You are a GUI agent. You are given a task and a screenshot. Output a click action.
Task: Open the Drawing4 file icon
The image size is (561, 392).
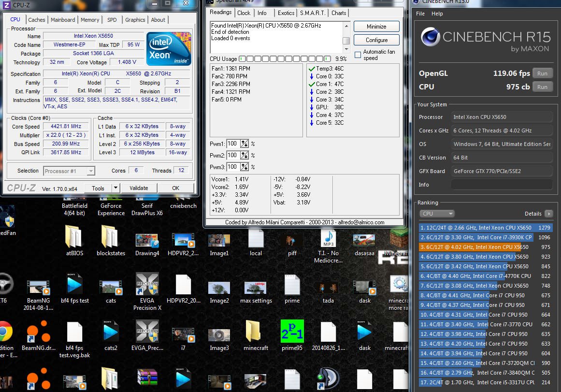147,240
